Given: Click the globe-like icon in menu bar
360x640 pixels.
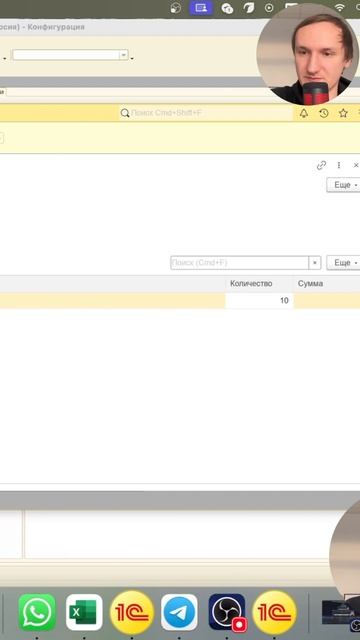Looking at the screenshot, I should click(x=176, y=8).
